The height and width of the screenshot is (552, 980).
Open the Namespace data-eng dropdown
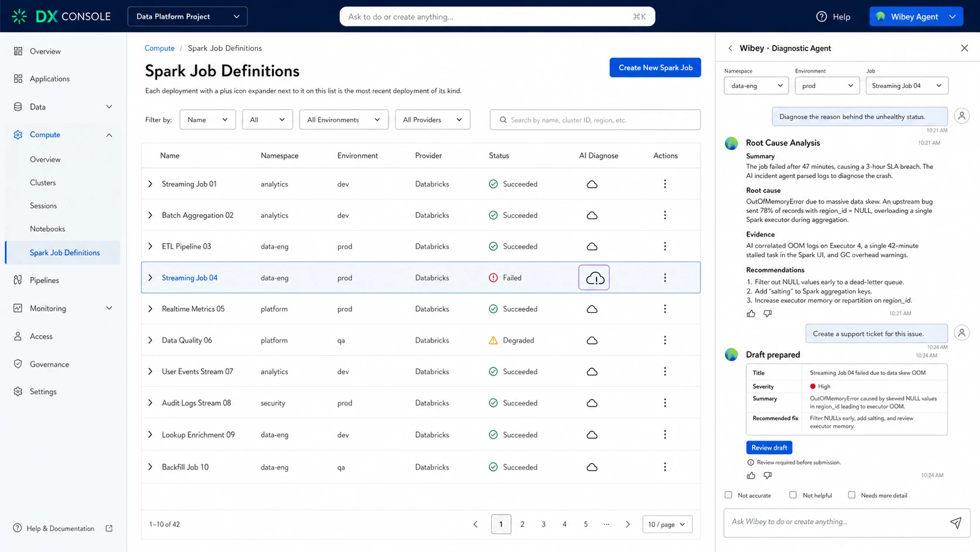coord(756,86)
